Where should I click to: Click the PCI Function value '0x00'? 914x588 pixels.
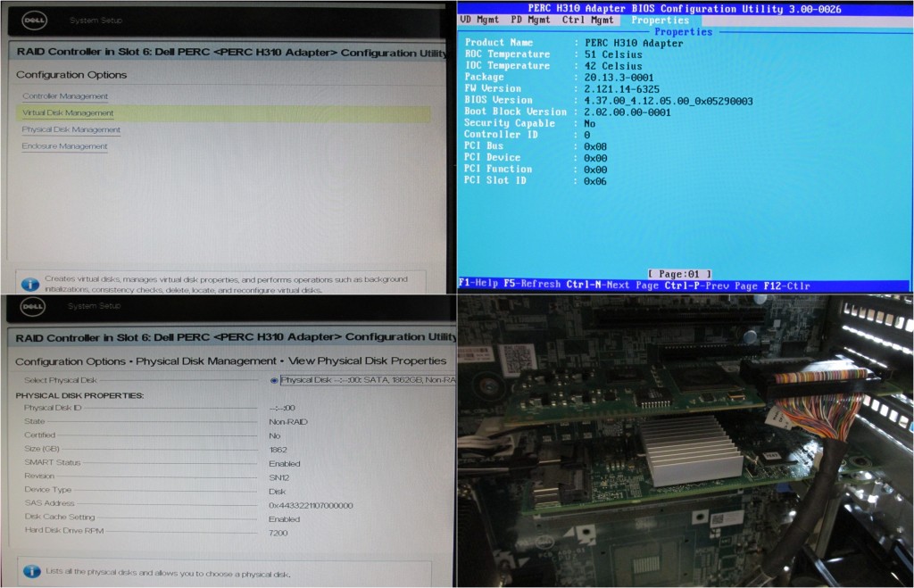tap(595, 170)
